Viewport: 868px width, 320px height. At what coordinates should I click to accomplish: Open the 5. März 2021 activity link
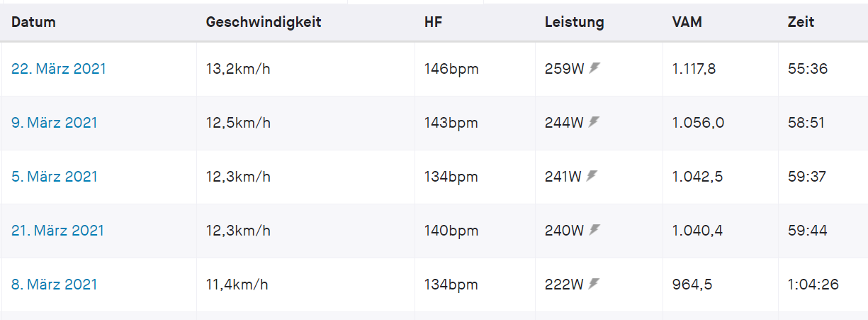click(55, 177)
